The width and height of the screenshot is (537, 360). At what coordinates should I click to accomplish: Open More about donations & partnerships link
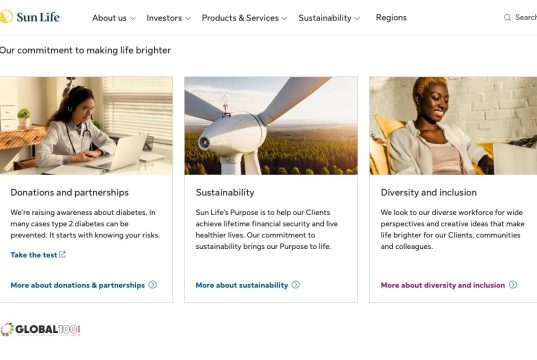point(78,285)
